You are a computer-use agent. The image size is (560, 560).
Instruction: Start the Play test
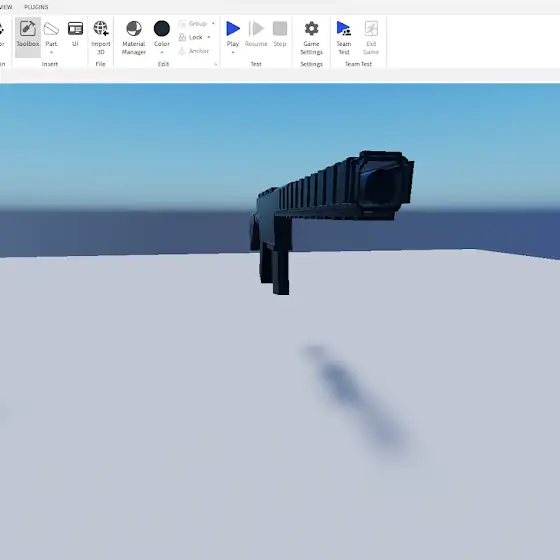coord(233,34)
